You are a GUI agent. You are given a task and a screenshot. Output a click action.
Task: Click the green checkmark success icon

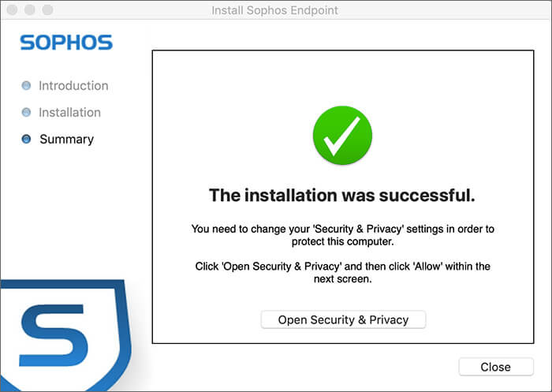click(x=342, y=136)
